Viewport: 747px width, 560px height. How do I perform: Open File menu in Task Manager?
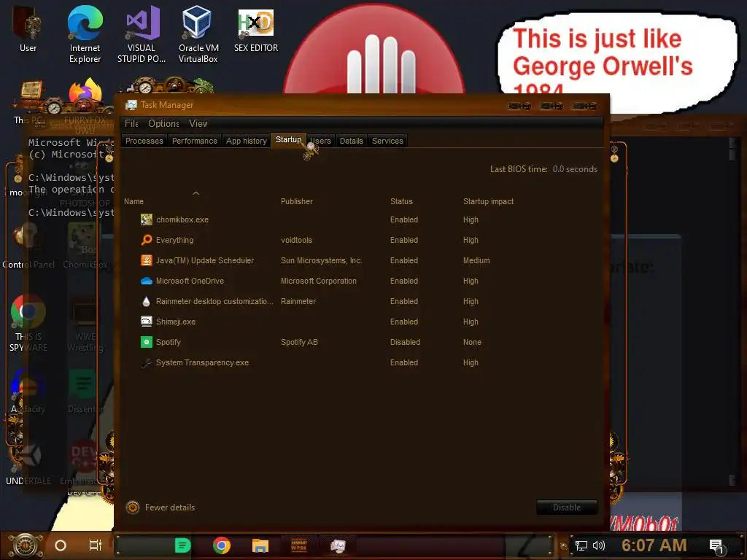click(131, 123)
